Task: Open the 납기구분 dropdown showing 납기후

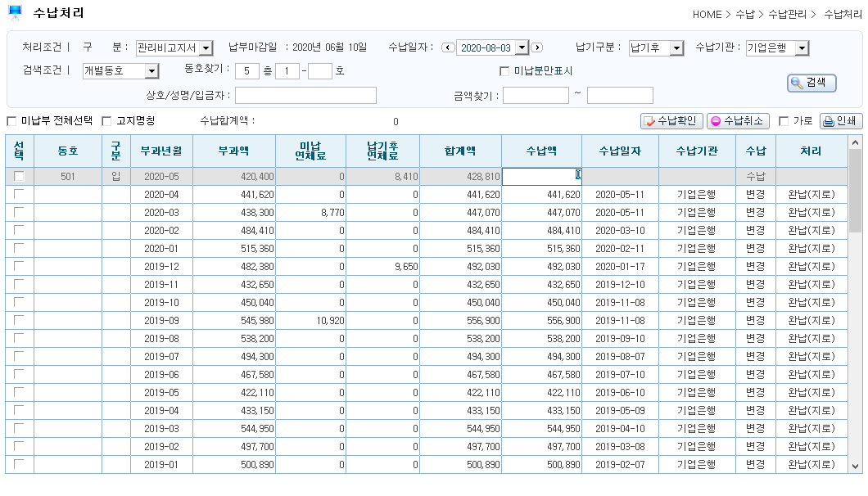Action: point(677,48)
